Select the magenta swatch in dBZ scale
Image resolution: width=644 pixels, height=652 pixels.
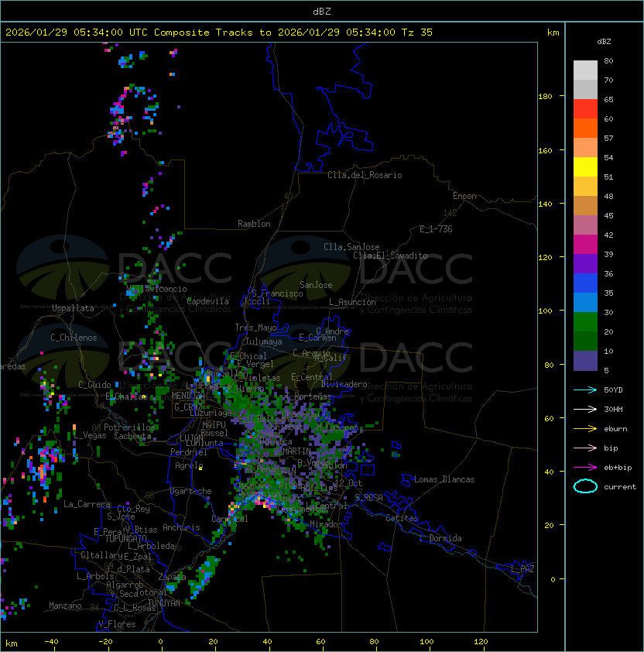pyautogui.click(x=585, y=245)
